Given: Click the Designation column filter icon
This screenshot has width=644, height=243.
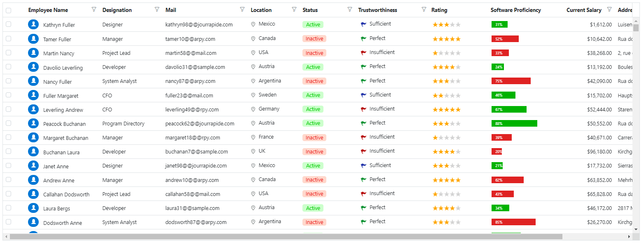Looking at the screenshot, I should point(157,9).
